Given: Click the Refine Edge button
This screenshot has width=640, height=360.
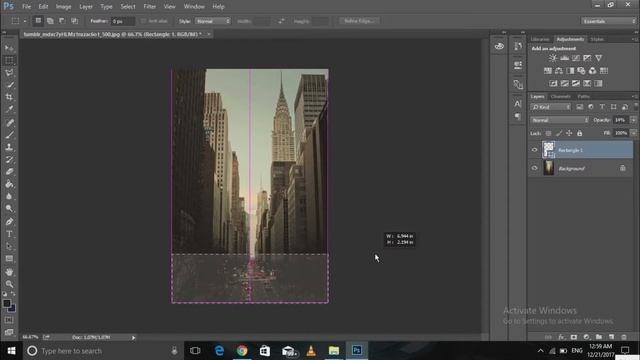Looking at the screenshot, I should [x=359, y=21].
